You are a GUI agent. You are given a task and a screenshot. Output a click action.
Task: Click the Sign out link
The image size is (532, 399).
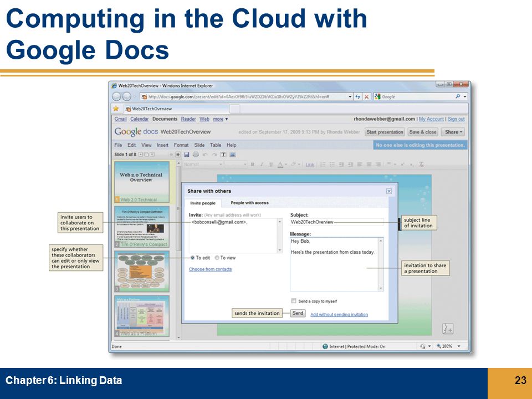(456, 119)
